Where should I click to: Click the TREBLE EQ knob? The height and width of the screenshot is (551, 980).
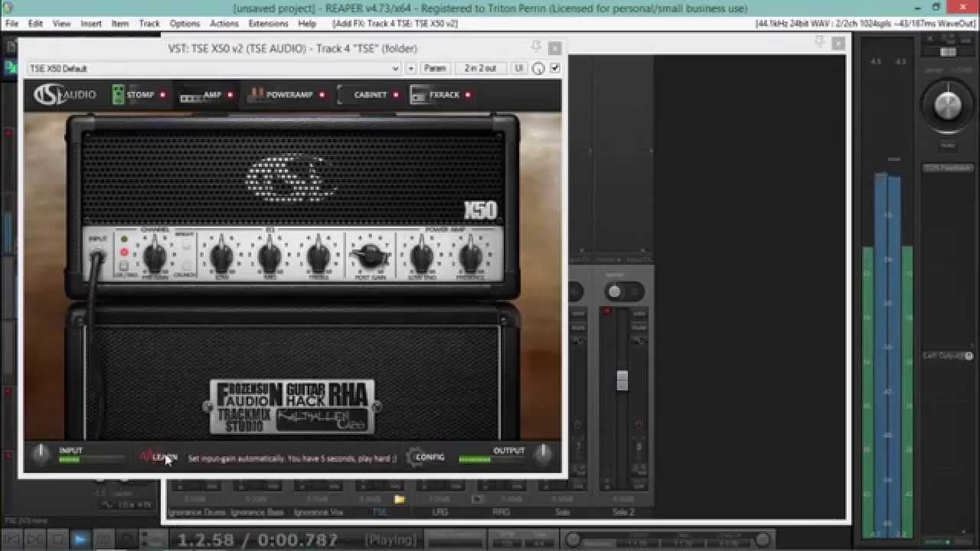pos(318,256)
